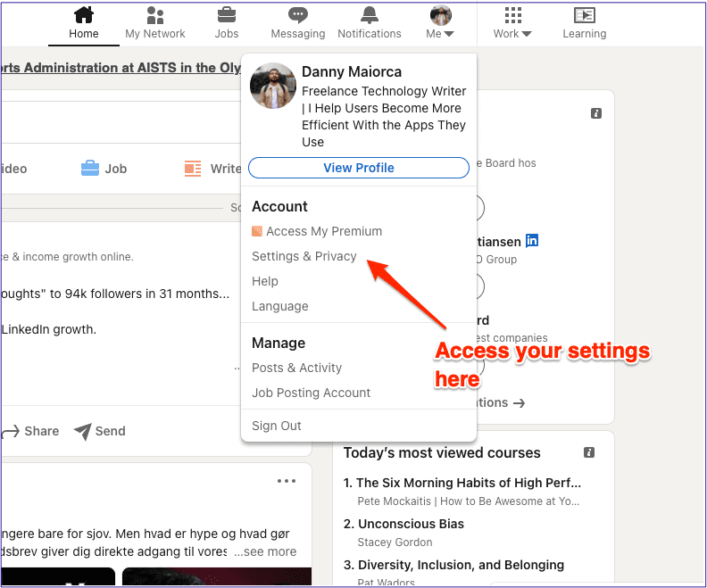
Task: Open Settings & Privacy
Action: tap(304, 256)
